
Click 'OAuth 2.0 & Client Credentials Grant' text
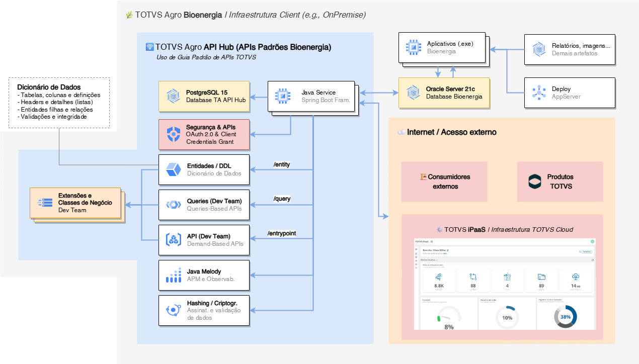211,138
